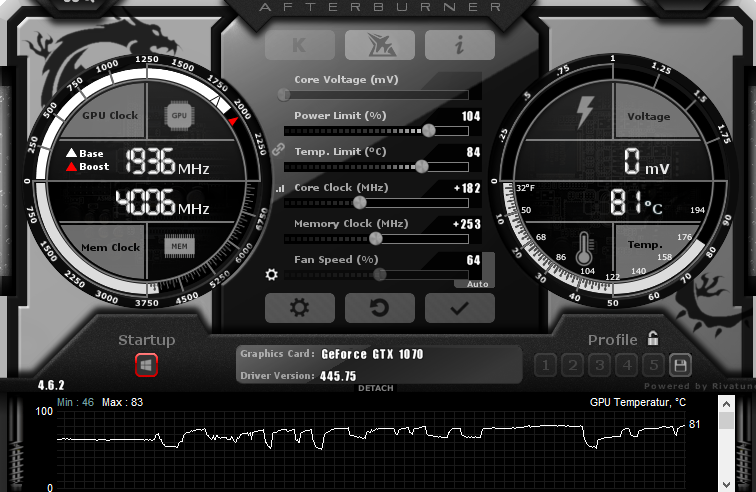
Task: Click the Power Limit slider handle
Action: coord(429,130)
